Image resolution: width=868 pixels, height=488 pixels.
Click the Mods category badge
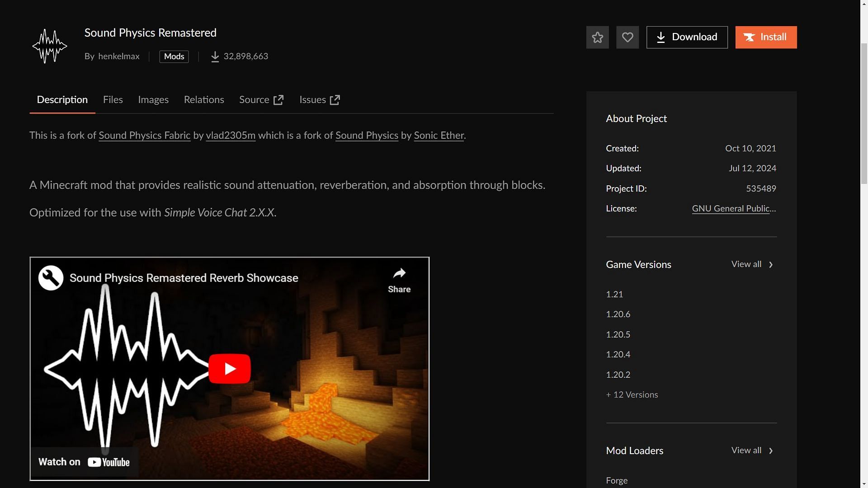point(174,56)
